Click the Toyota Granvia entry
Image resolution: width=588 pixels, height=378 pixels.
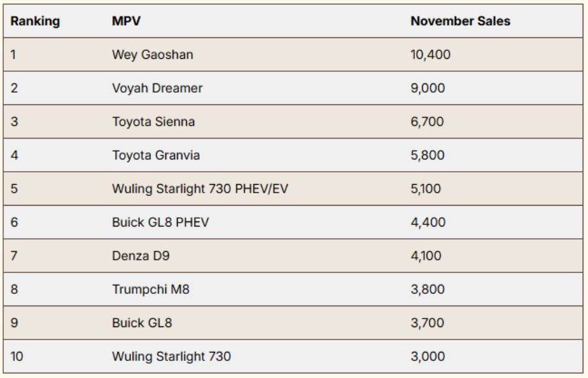155,155
